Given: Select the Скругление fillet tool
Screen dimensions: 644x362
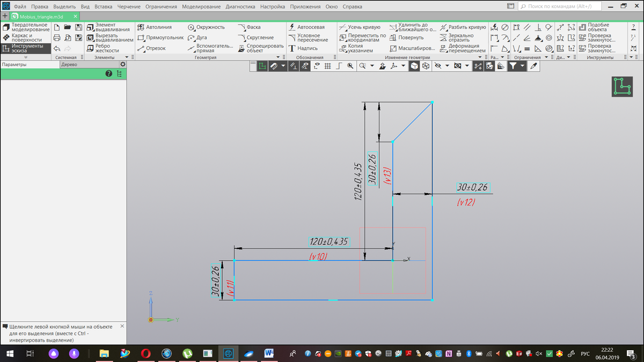Looking at the screenshot, I should pyautogui.click(x=255, y=38).
